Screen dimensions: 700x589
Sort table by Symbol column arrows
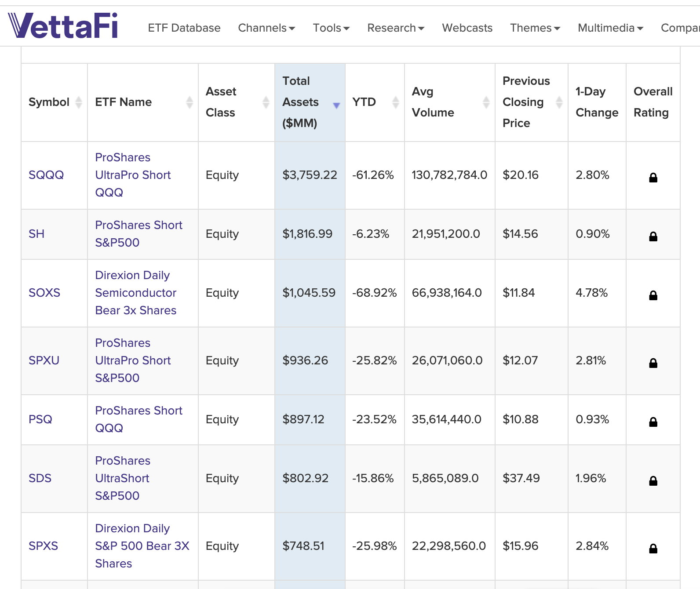point(79,102)
